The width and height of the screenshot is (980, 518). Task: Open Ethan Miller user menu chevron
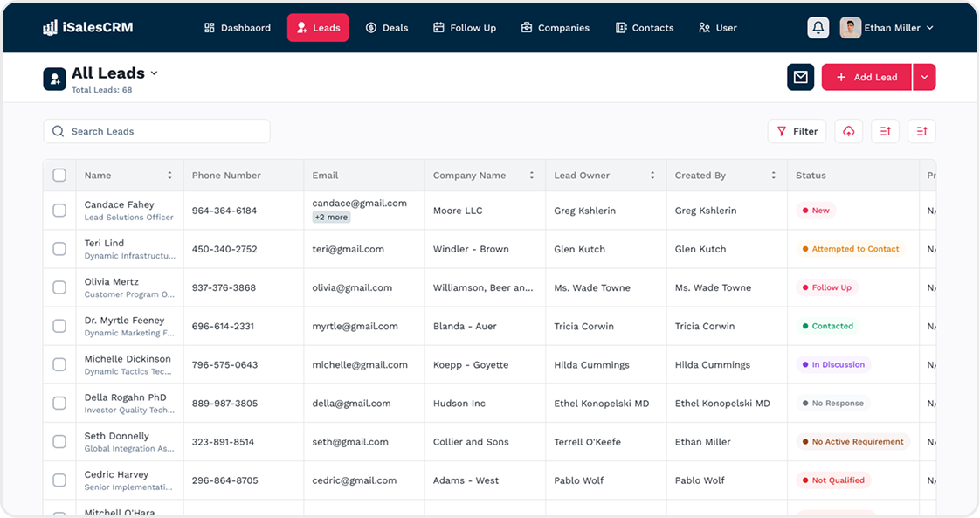(x=930, y=27)
